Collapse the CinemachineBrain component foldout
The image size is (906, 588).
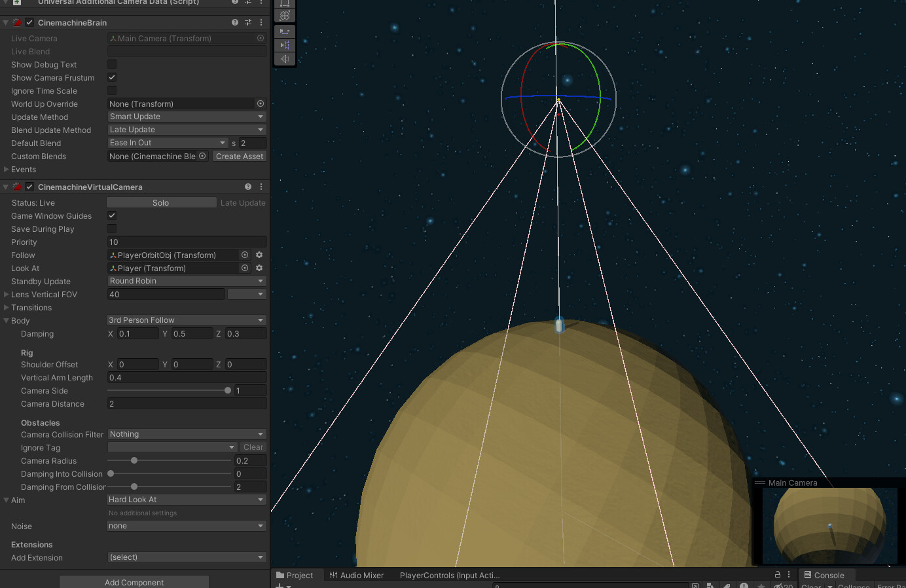(6, 22)
